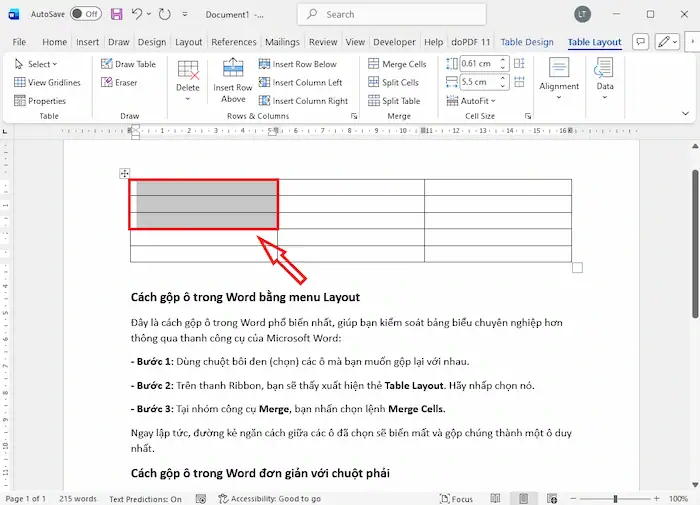This screenshot has width=700, height=505.
Task: Open the user account avatar LT
Action: [x=582, y=14]
